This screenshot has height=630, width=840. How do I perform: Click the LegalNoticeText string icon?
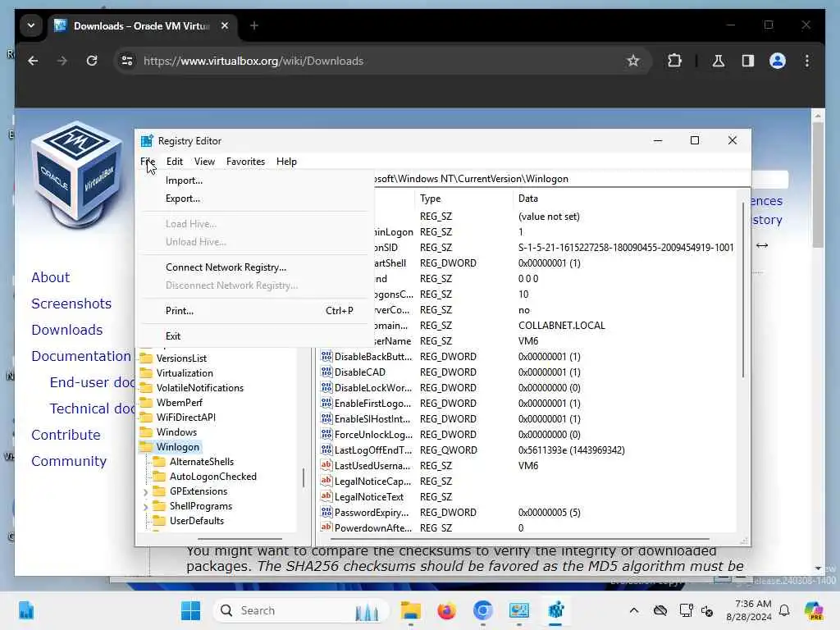(326, 496)
